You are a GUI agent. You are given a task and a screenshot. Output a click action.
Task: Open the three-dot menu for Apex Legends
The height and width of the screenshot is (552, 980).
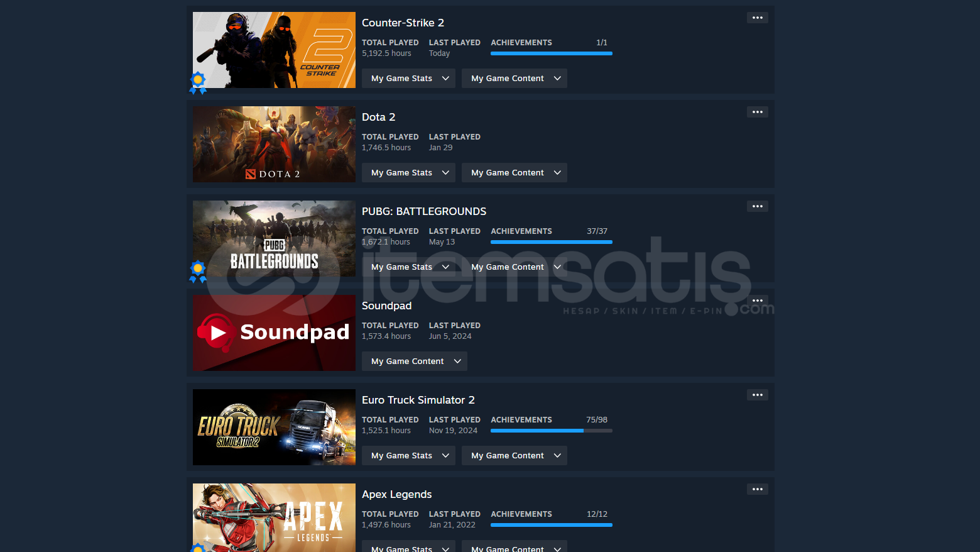click(x=757, y=489)
